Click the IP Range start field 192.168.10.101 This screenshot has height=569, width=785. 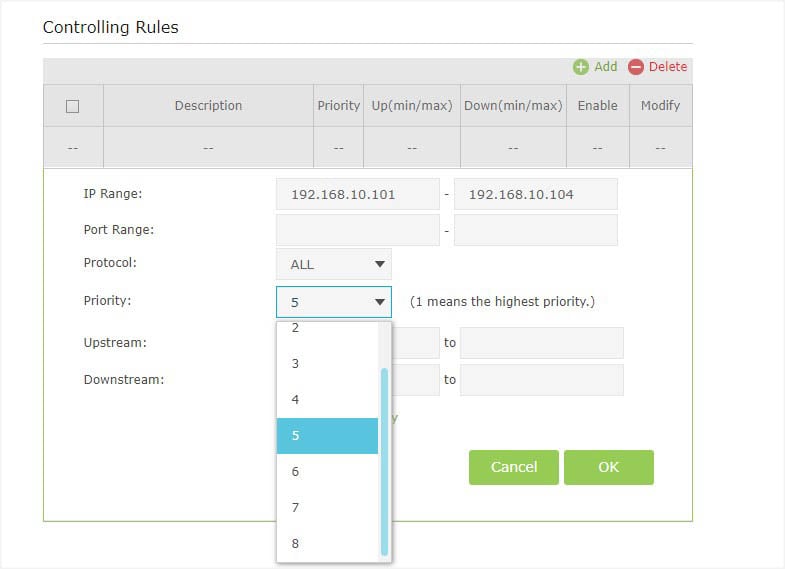coord(358,194)
